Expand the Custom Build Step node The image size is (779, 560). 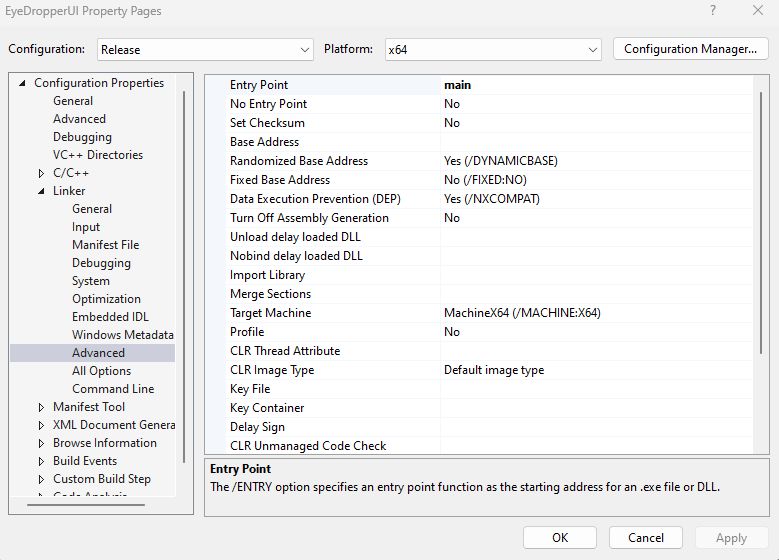(41, 480)
